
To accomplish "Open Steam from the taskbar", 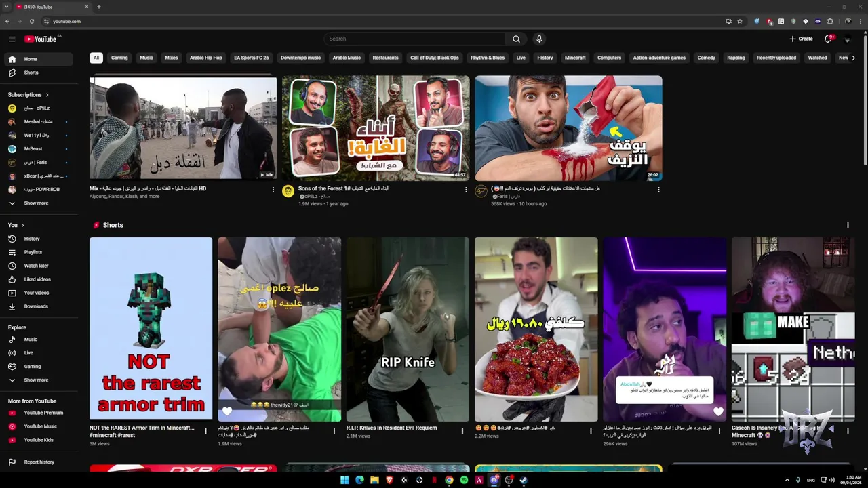I will [524, 480].
